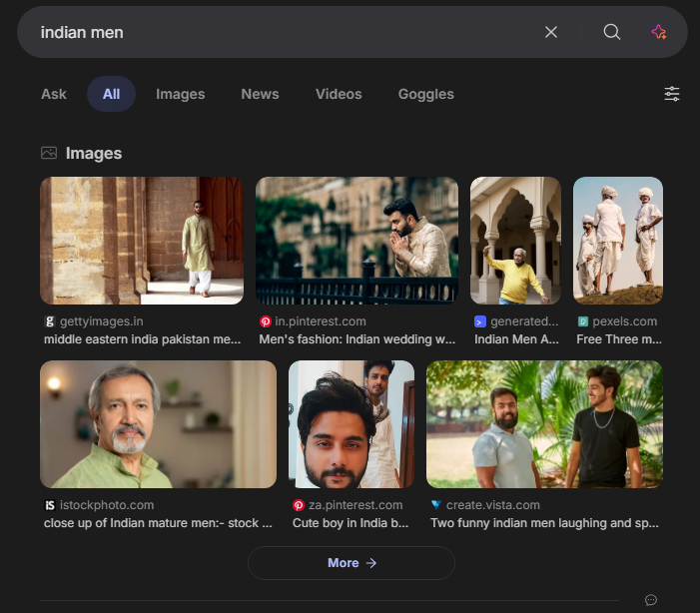
Task: Open the pexels.com three men thumbnail
Action: pos(617,241)
